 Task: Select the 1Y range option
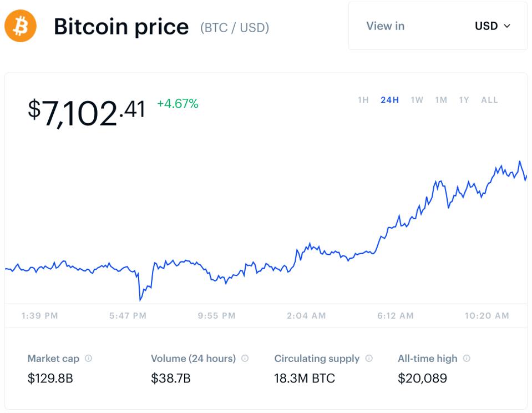tap(464, 100)
